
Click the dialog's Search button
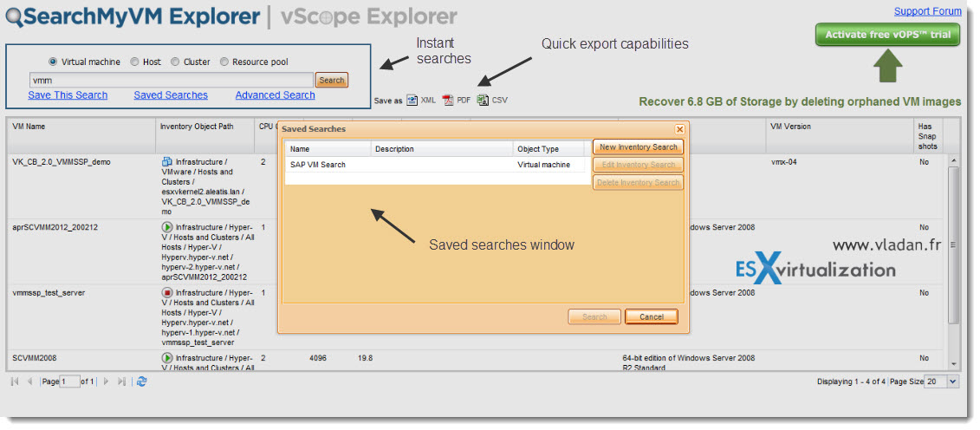(x=594, y=317)
